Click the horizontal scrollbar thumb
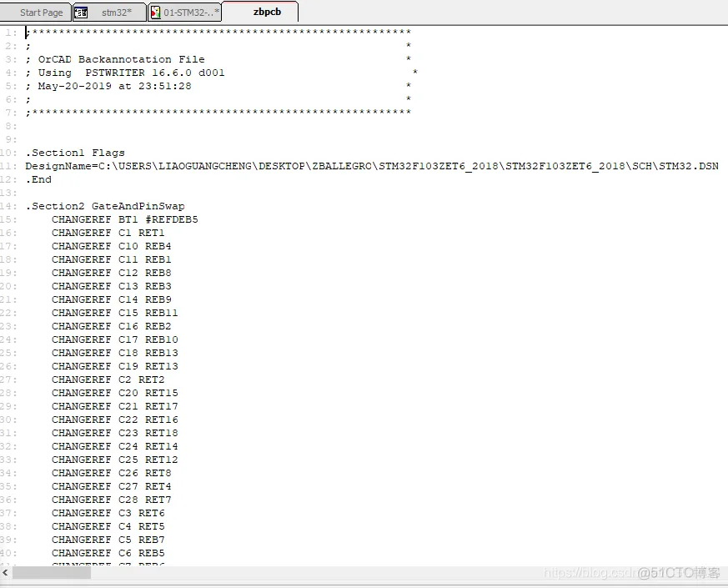 pos(52,573)
